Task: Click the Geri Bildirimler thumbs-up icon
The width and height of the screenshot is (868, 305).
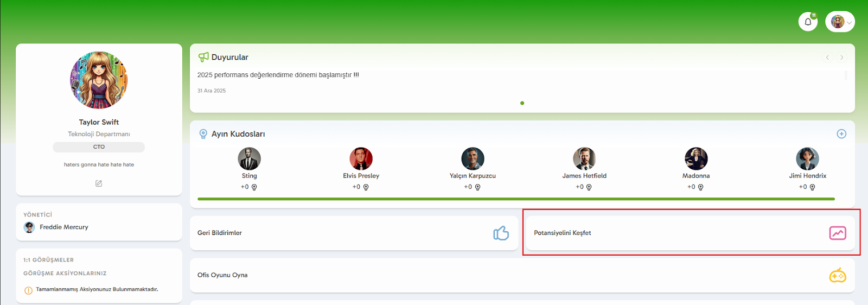Action: (501, 233)
